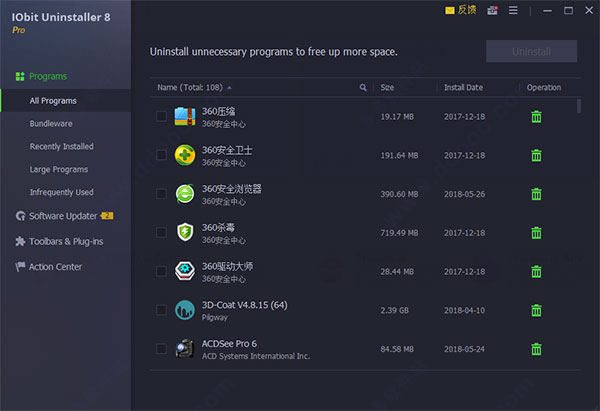Viewport: 600px width, 411px height.
Task: Click the 360杀毒 shield icon
Action: coord(185,232)
